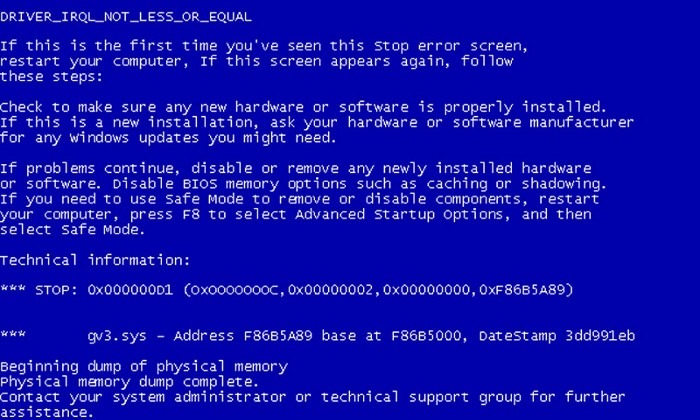
Task: Click the 'press F8' text
Action: pyautogui.click(x=165, y=215)
